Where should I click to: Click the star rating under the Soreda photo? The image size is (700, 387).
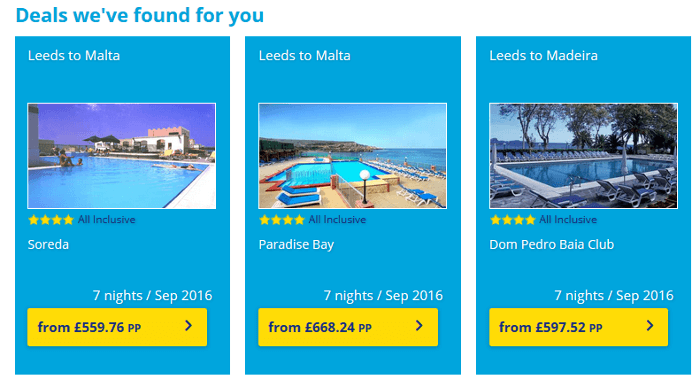click(50, 220)
